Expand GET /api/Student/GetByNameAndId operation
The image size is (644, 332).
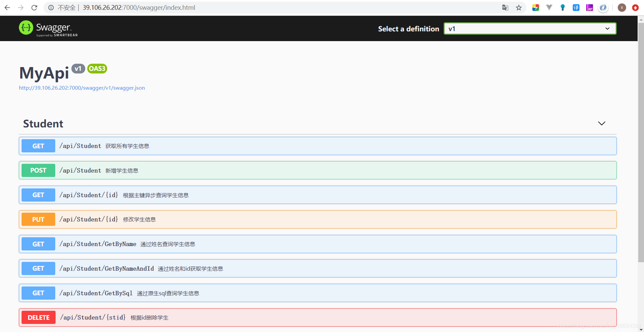pyautogui.click(x=318, y=268)
